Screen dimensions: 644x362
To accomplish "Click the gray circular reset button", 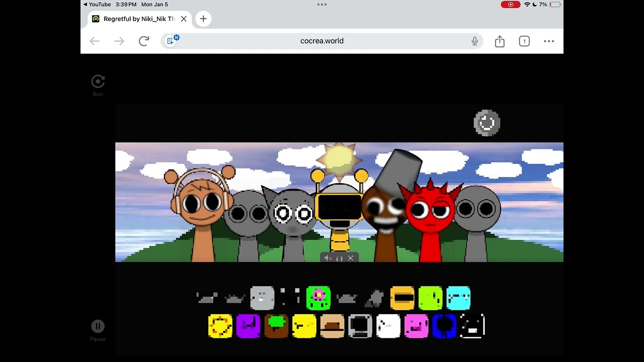I will coord(487,123).
